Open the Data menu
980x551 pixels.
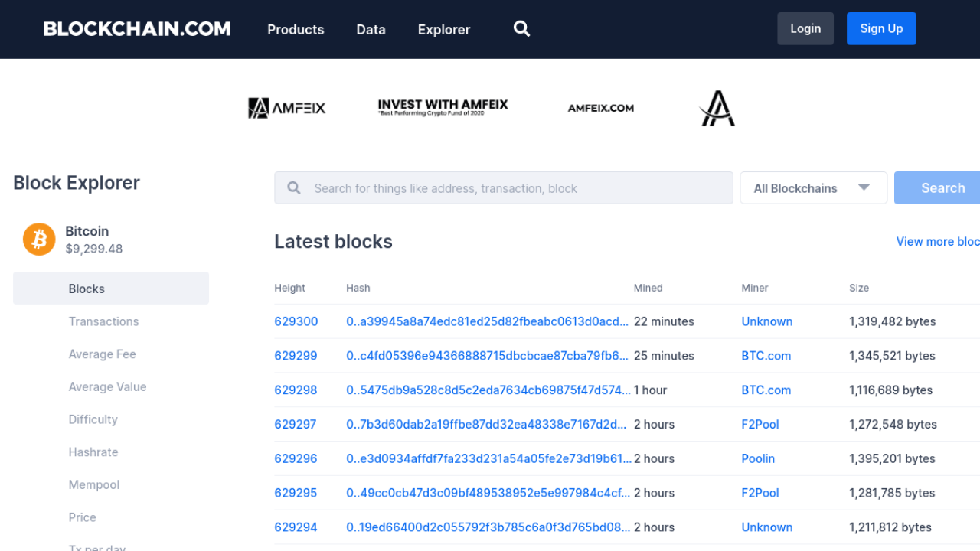[371, 30]
